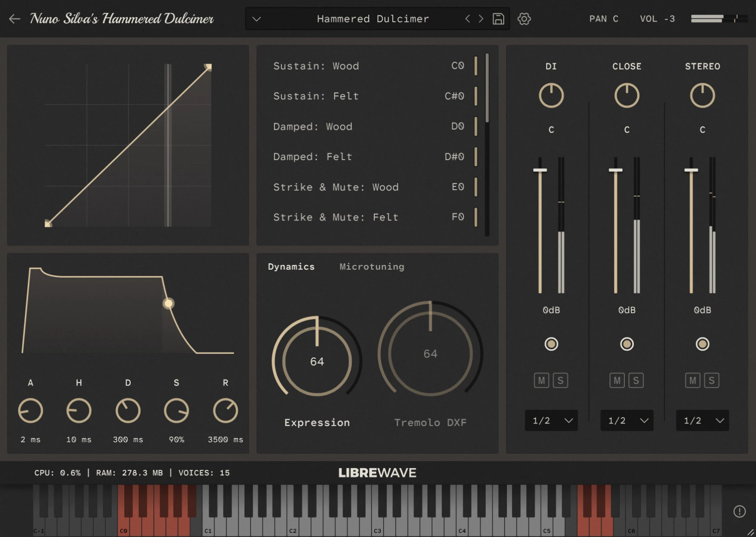Image resolution: width=756 pixels, height=537 pixels.
Task: Switch to the Microtuning tab
Action: pos(372,267)
